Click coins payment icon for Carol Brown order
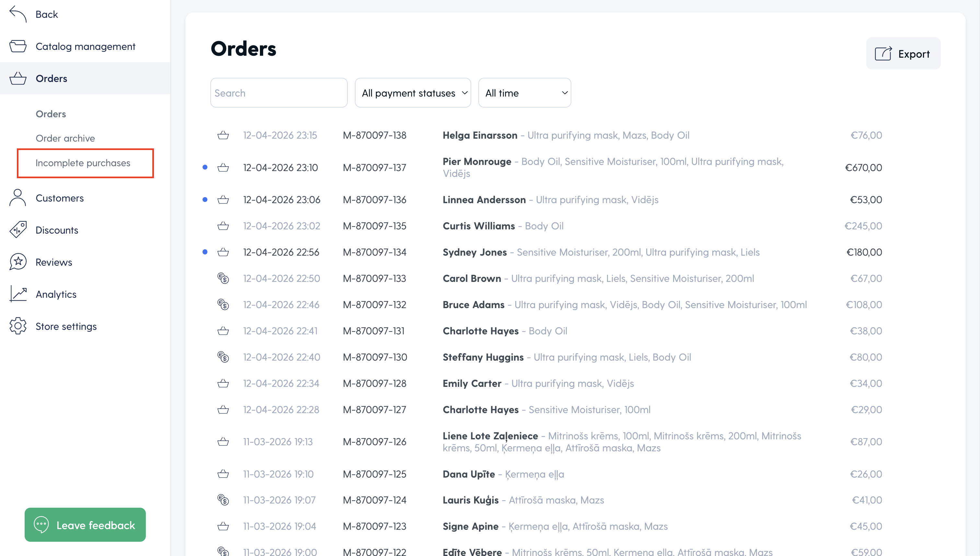 pyautogui.click(x=223, y=278)
